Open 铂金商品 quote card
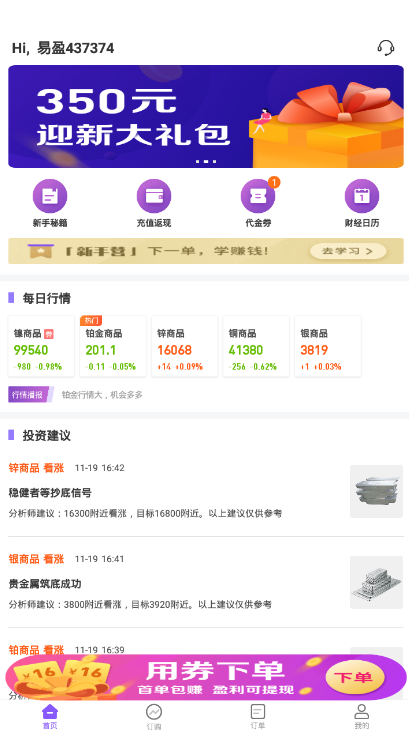This screenshot has height=732, width=409. tap(113, 346)
